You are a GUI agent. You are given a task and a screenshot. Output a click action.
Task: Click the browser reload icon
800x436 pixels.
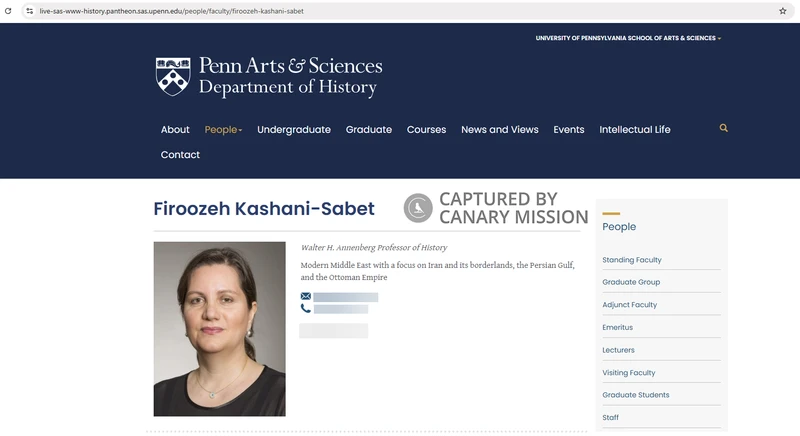coord(9,11)
